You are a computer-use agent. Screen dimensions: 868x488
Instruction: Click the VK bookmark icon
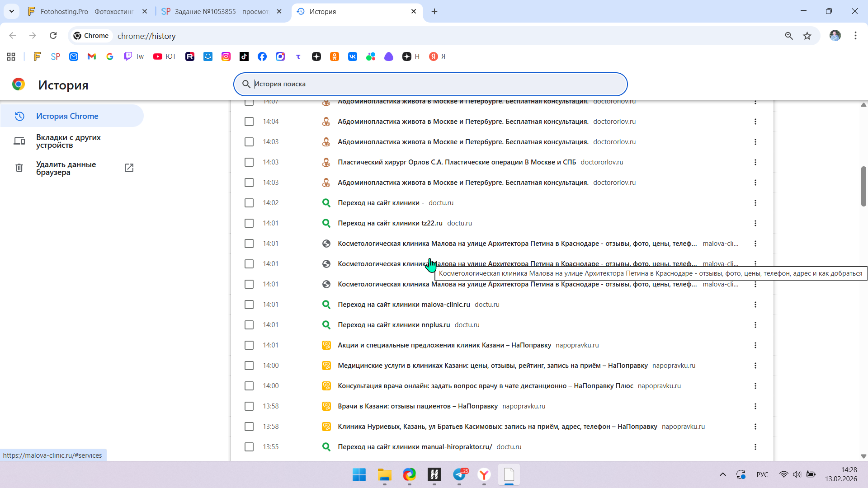pyautogui.click(x=353, y=56)
